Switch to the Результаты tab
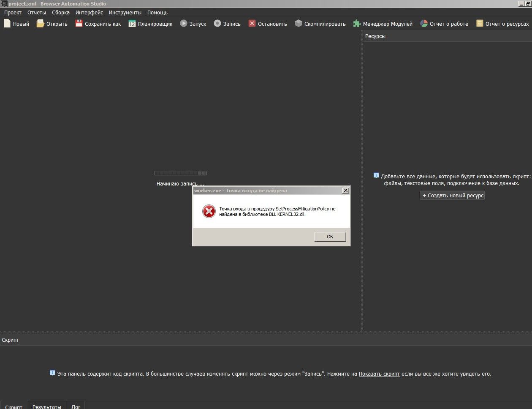 pyautogui.click(x=47, y=406)
